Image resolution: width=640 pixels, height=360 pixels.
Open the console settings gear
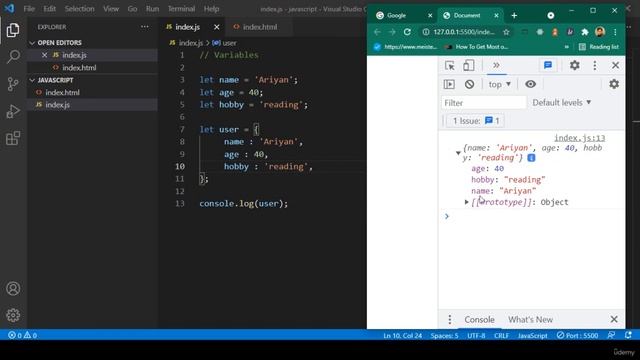pos(614,84)
